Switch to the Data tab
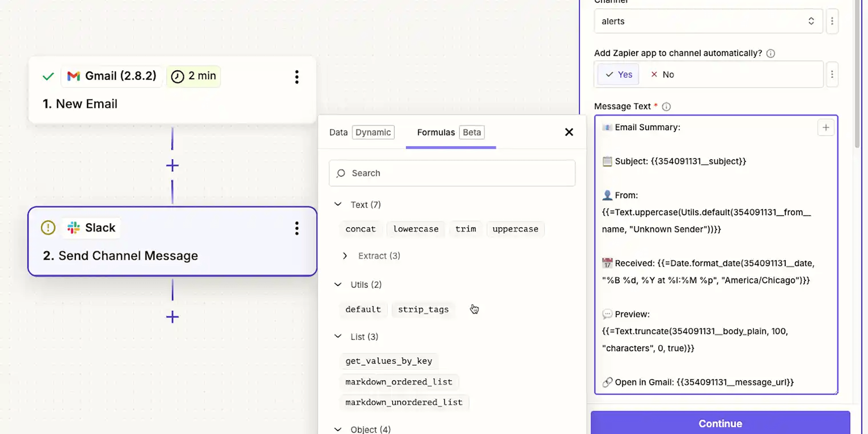 tap(338, 132)
